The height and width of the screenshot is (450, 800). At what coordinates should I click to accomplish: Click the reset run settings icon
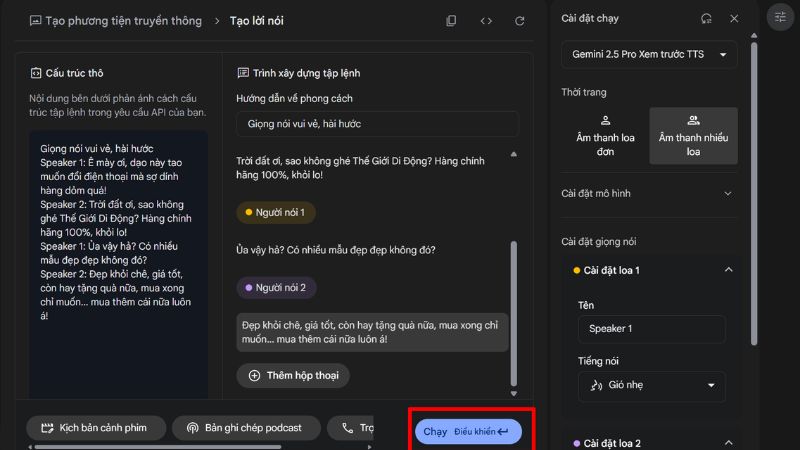(706, 19)
